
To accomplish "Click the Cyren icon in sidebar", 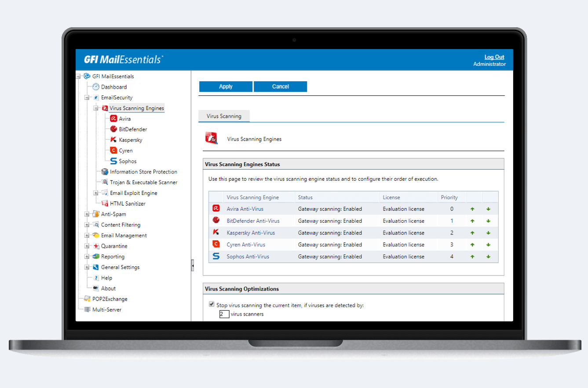I will tap(113, 150).
